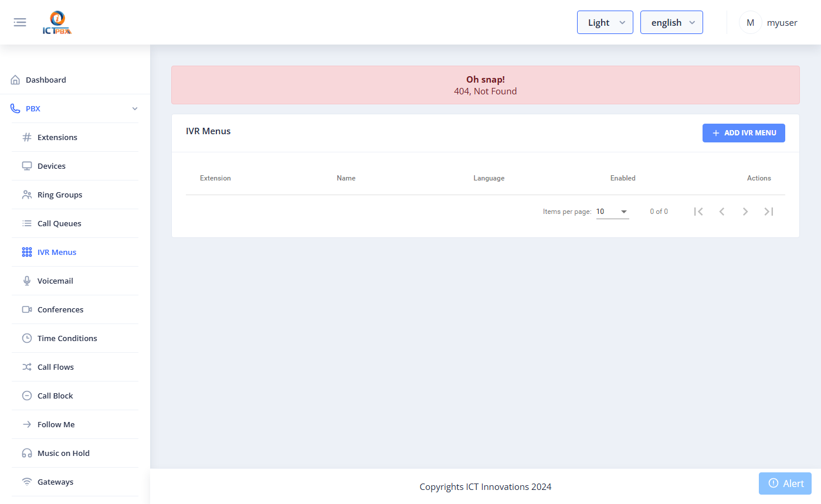Click the Enabled column header
This screenshot has height=504, width=821.
coord(623,178)
